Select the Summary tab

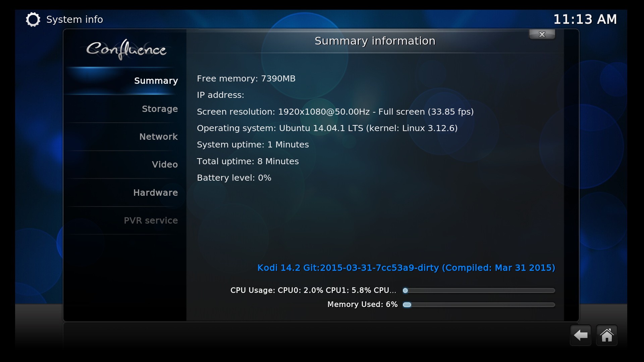coord(125,81)
